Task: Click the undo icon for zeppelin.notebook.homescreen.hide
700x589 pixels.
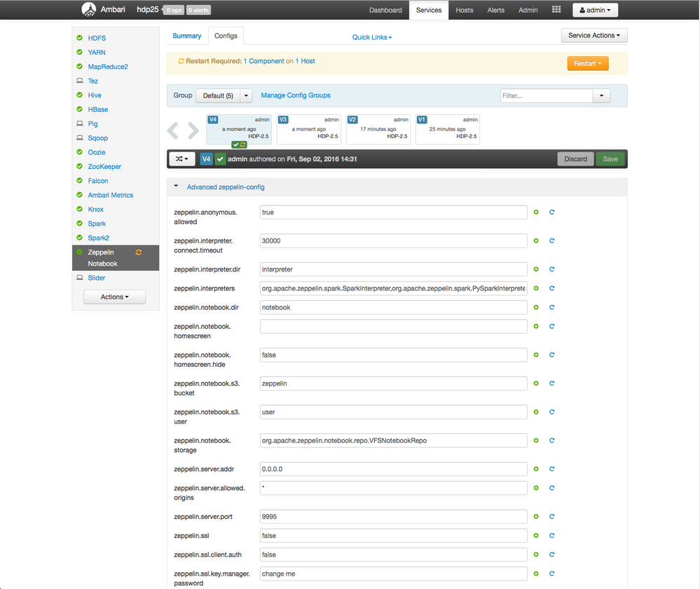Action: [551, 355]
